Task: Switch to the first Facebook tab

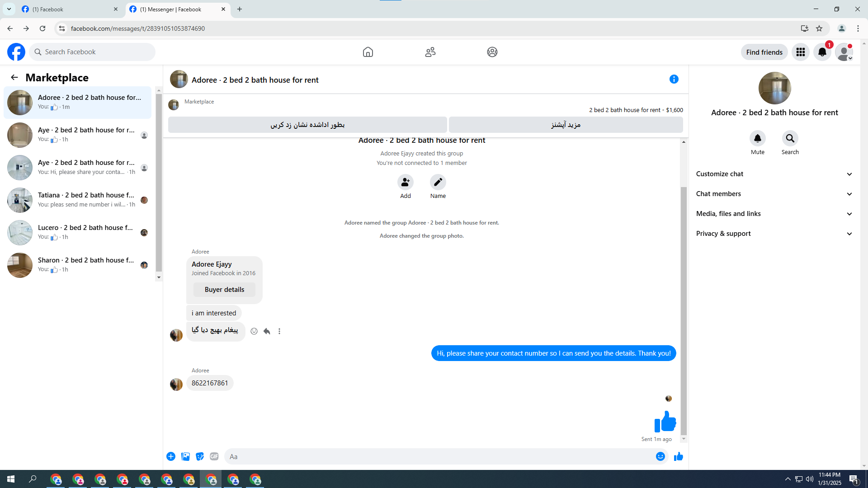Action: coord(70,9)
